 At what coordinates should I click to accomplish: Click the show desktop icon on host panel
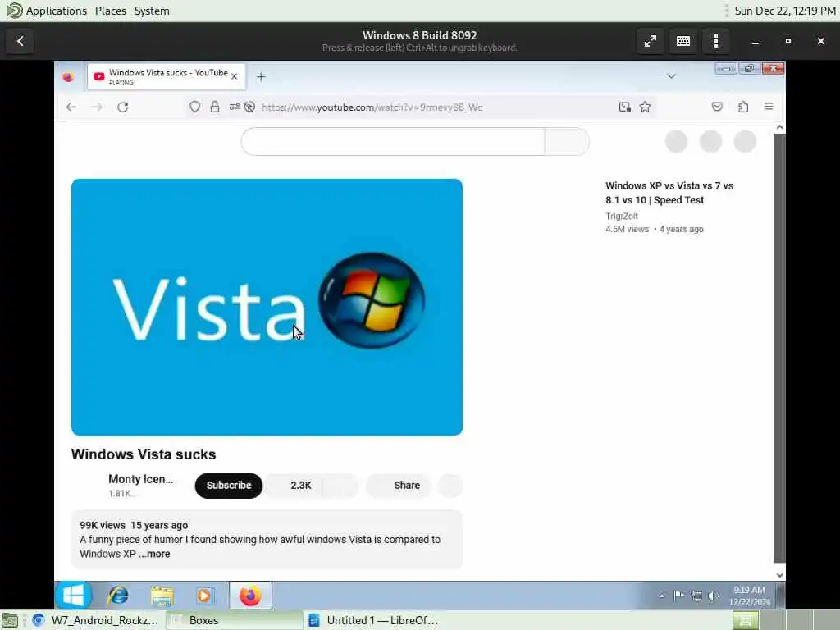point(10,621)
